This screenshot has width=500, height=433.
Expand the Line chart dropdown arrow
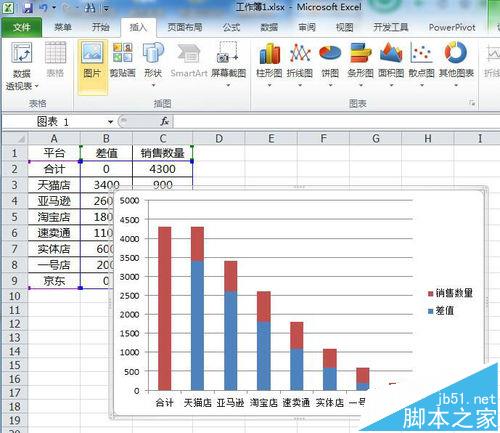[x=300, y=86]
